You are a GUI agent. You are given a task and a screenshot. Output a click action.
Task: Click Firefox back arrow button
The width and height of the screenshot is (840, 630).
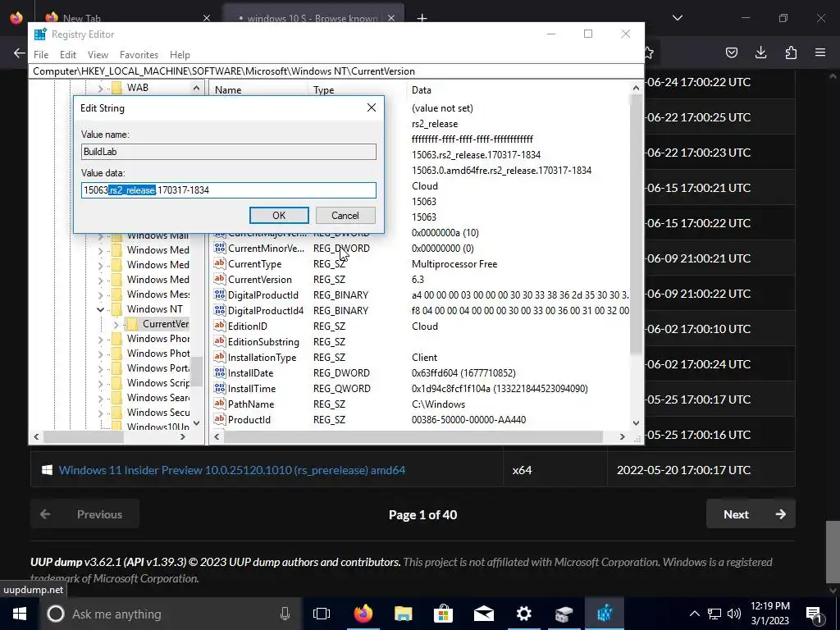point(20,52)
